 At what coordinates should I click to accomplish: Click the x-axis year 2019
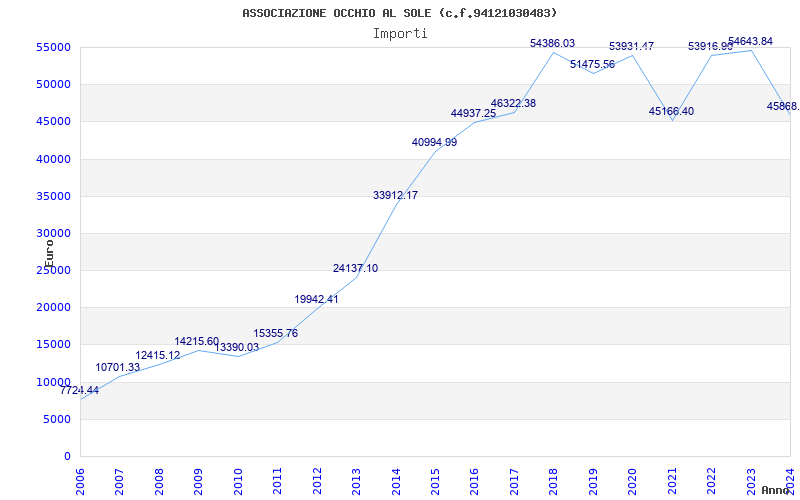pos(593,481)
